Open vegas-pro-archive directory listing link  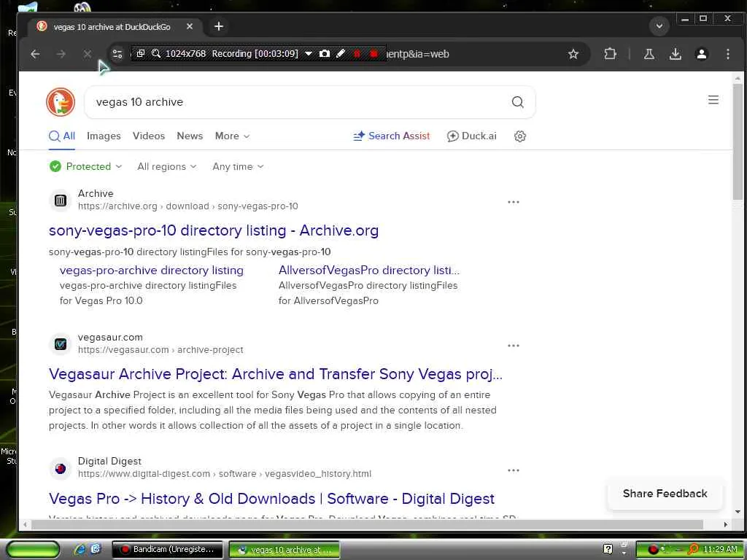[152, 270]
